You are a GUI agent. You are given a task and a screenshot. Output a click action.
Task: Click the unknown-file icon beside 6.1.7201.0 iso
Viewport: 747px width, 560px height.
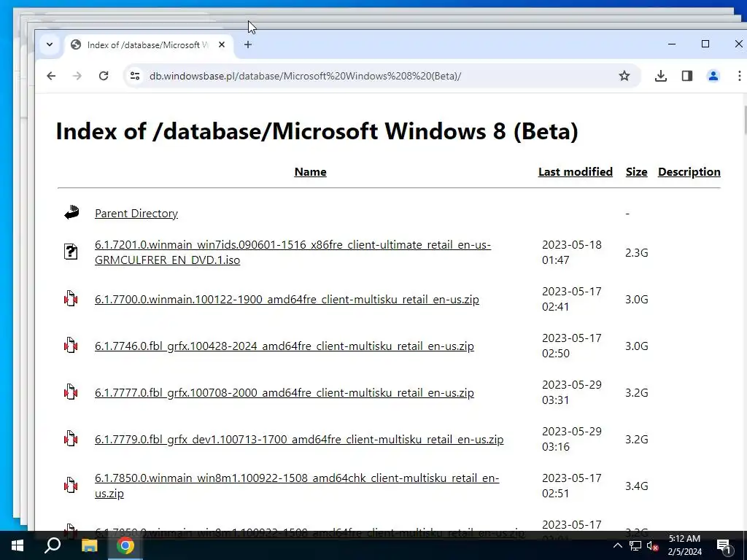point(71,252)
